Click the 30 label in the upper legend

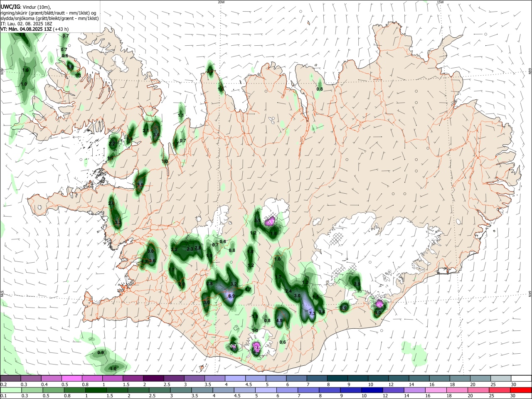[x=513, y=384]
